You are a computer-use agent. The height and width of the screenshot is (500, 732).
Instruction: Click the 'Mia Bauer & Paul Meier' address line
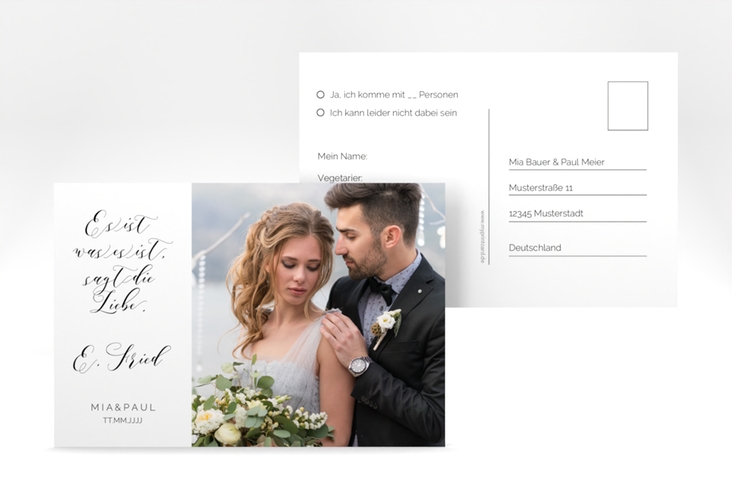557,162
